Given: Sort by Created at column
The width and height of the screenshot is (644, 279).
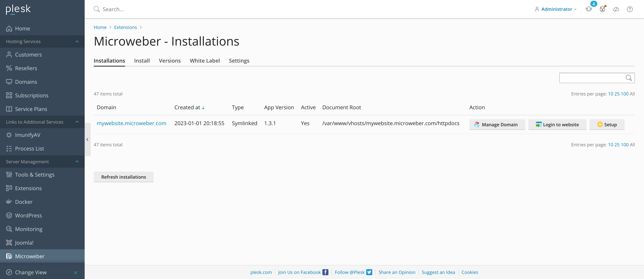Looking at the screenshot, I should click(x=189, y=108).
